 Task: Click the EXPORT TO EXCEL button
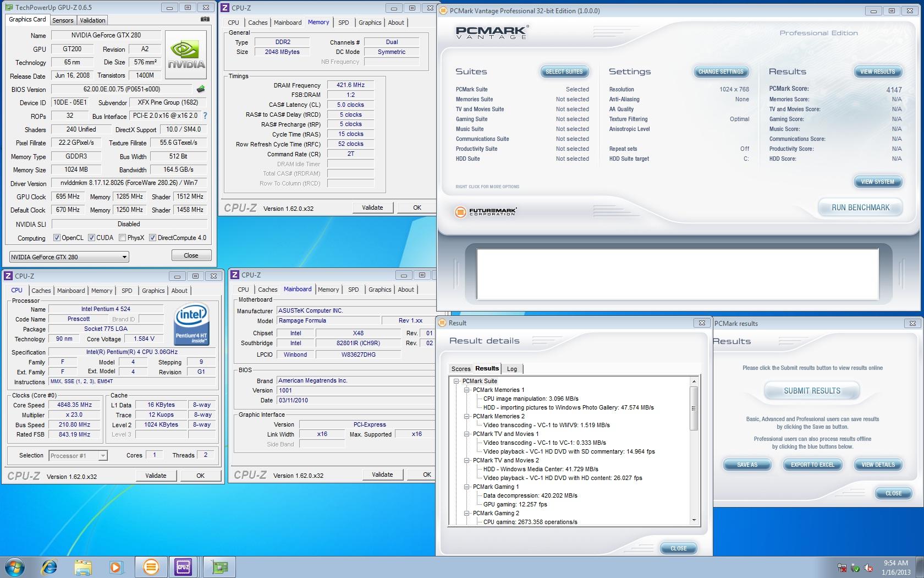(812, 465)
